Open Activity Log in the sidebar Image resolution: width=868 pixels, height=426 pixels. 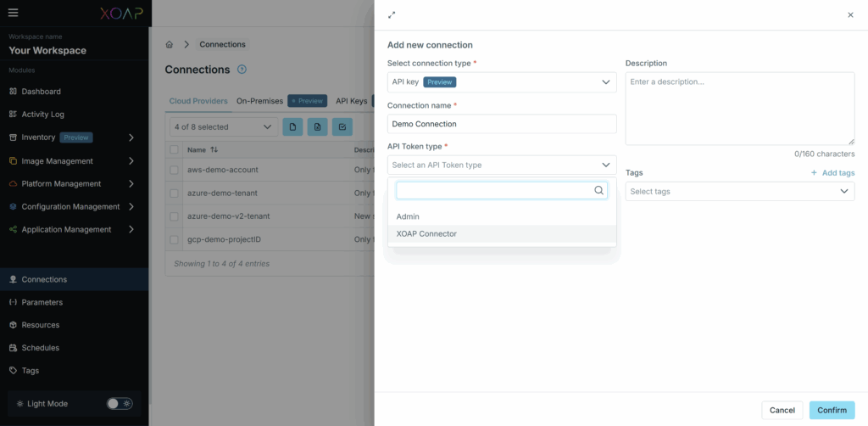(42, 114)
